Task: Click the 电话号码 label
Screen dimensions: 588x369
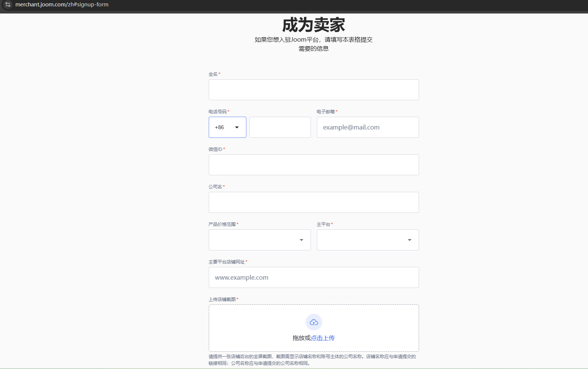Action: [x=218, y=111]
